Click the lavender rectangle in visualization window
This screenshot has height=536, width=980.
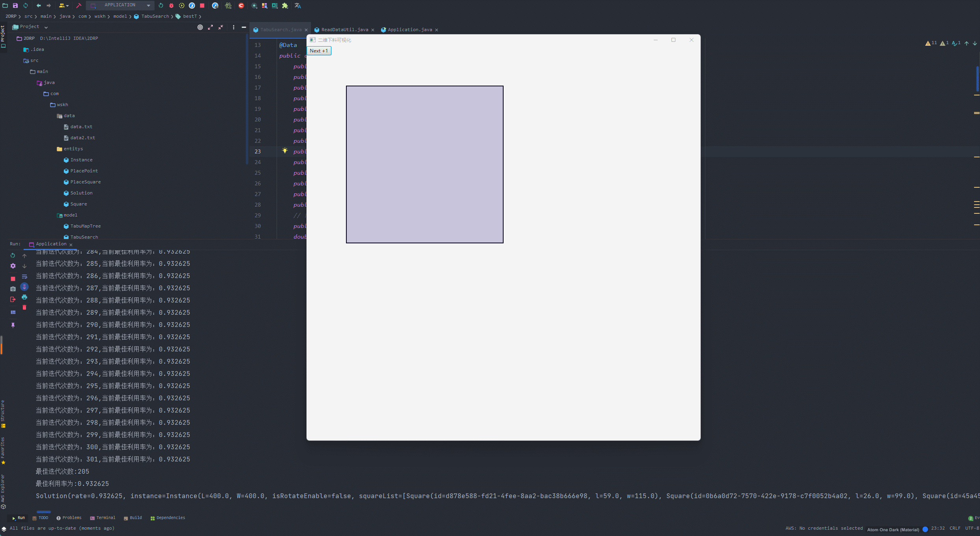[424, 164]
